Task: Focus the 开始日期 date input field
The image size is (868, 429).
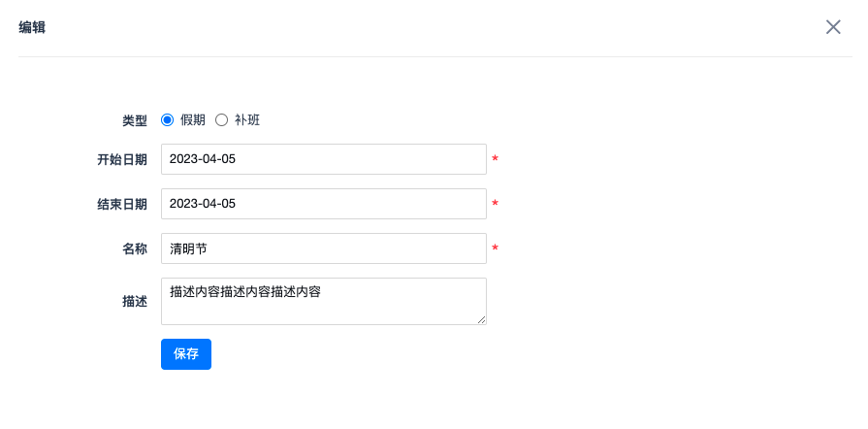Action: click(323, 159)
